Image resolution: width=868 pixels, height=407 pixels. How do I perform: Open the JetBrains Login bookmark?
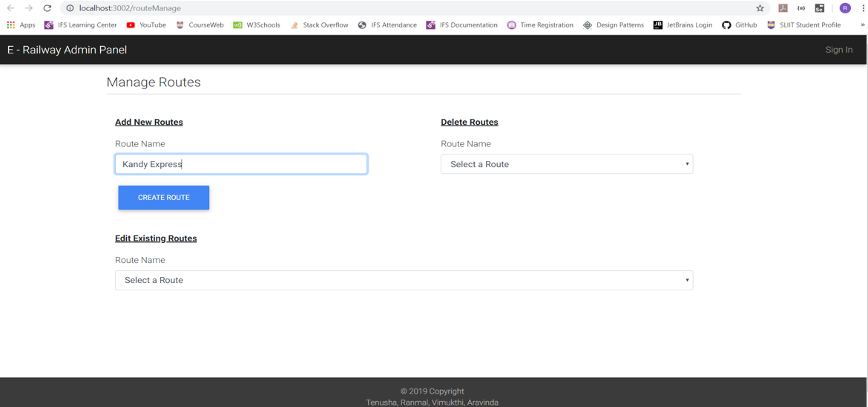click(x=683, y=25)
